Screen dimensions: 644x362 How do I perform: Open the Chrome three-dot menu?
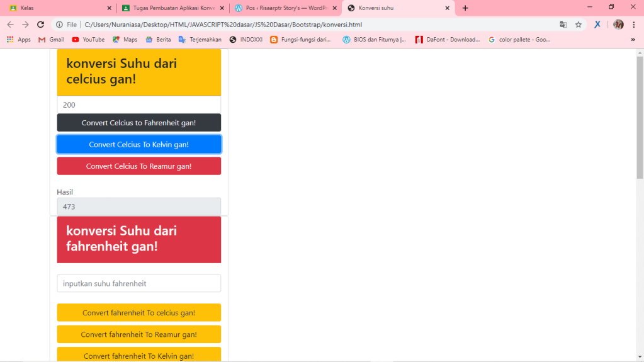634,25
